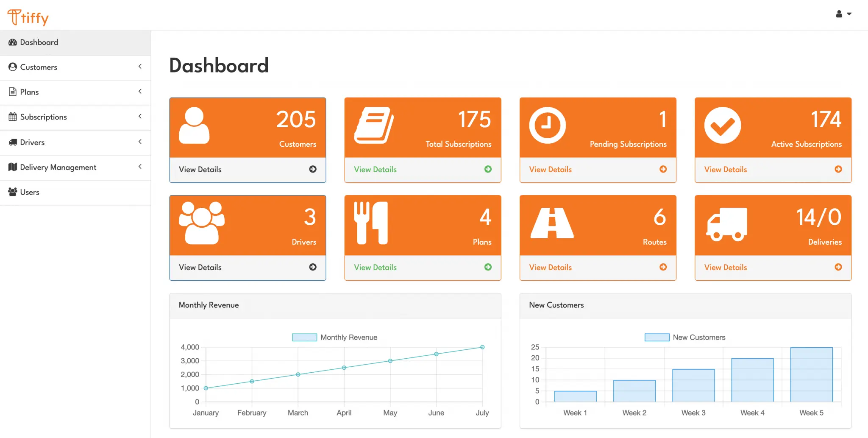Click the Total Subscriptions book icon

click(x=374, y=126)
